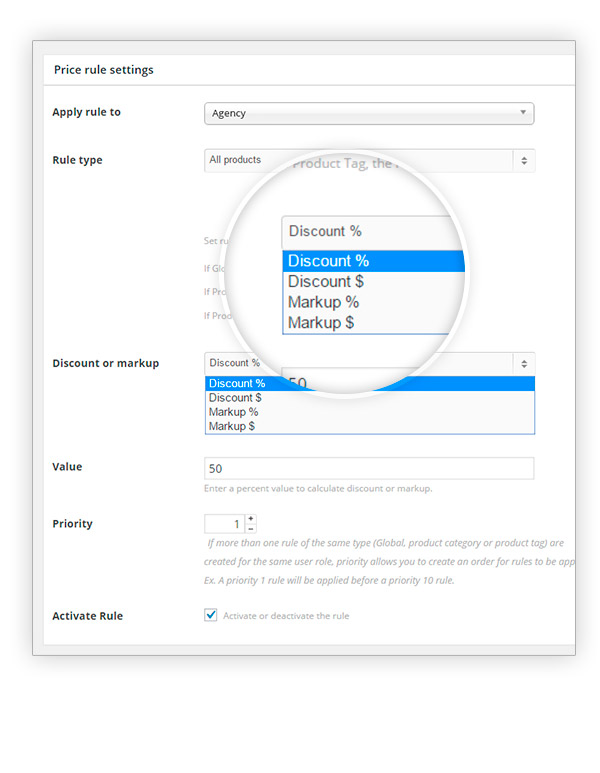This screenshot has width=600, height=773.
Task: Click the up-down arrows on the Discount or markup select
Action: click(x=524, y=363)
